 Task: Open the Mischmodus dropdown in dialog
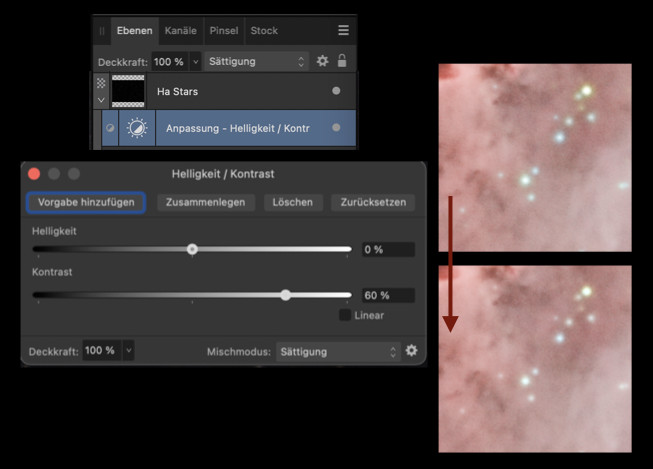pos(337,352)
